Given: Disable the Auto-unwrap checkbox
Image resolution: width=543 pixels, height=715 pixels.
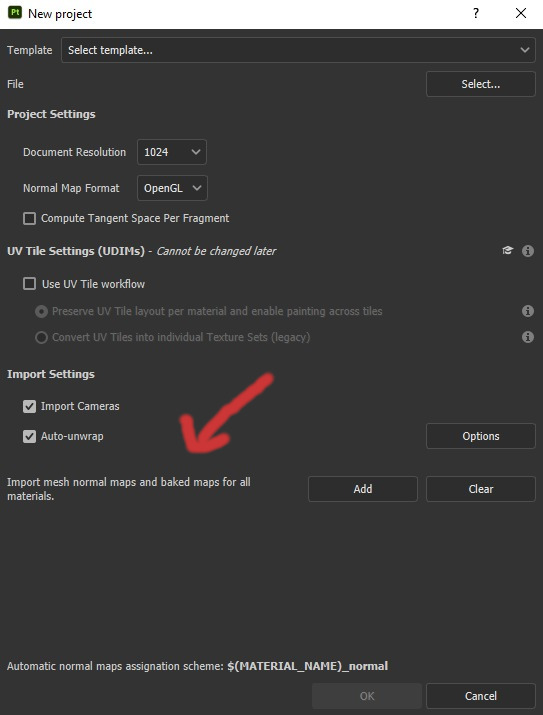Looking at the screenshot, I should click(30, 436).
